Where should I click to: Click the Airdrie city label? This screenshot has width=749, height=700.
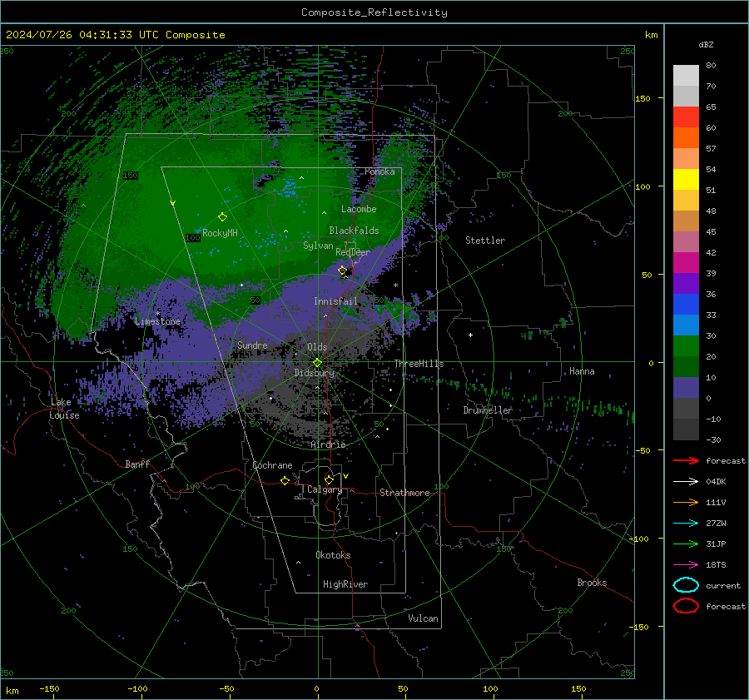click(328, 444)
